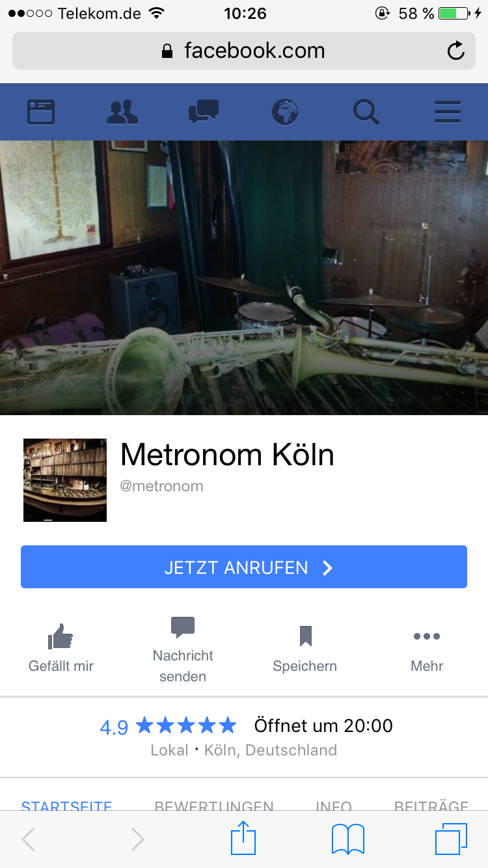Open the Metronom Köln profile picture
The width and height of the screenshot is (488, 868).
pyautogui.click(x=65, y=480)
